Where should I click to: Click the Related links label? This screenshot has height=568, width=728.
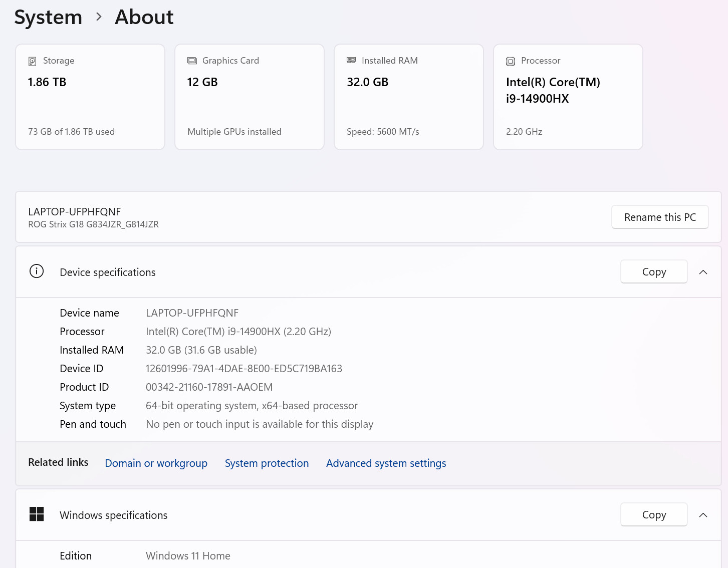click(x=58, y=462)
